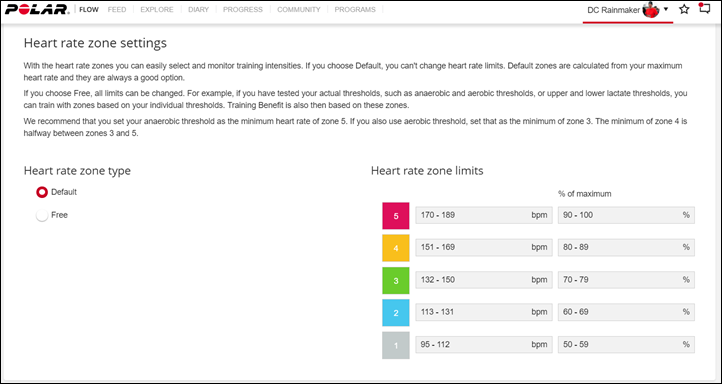
Task: Click the blue zone 2 color swatch
Action: coord(396,313)
